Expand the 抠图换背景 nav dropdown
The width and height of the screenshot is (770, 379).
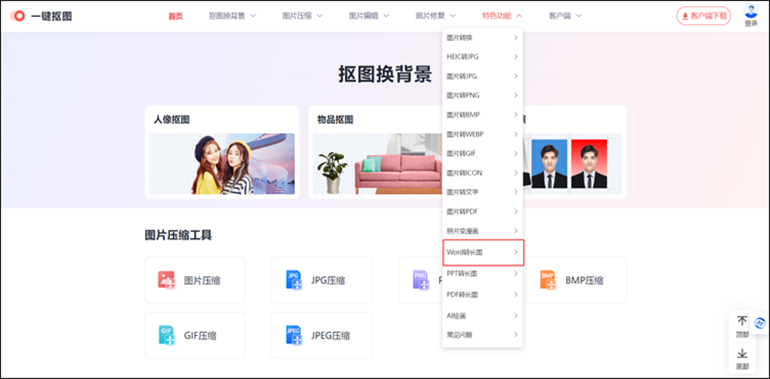tap(232, 16)
